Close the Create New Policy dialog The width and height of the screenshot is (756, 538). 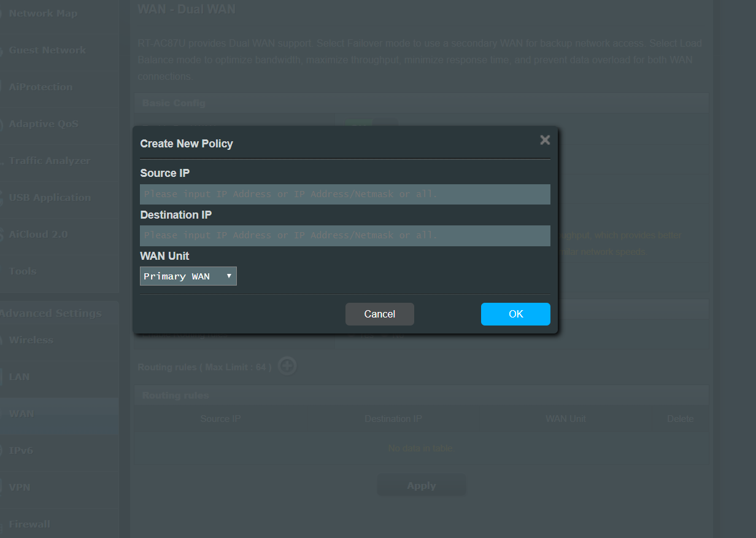click(544, 140)
